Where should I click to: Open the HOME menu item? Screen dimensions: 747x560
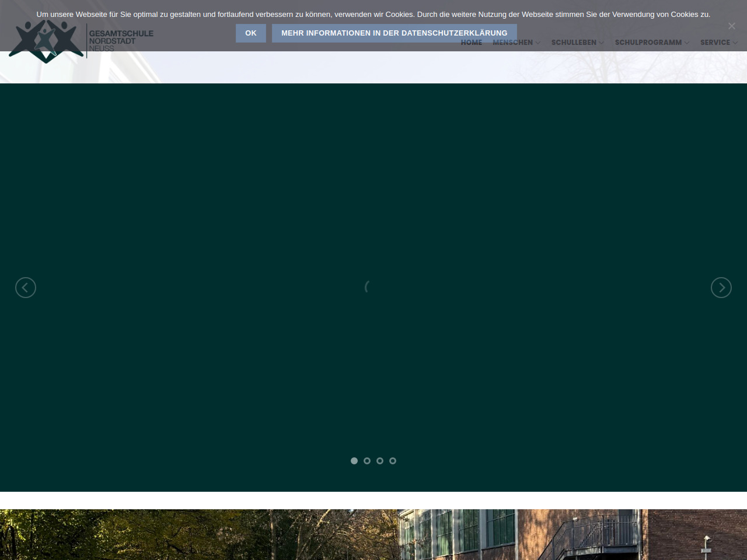pos(472,43)
